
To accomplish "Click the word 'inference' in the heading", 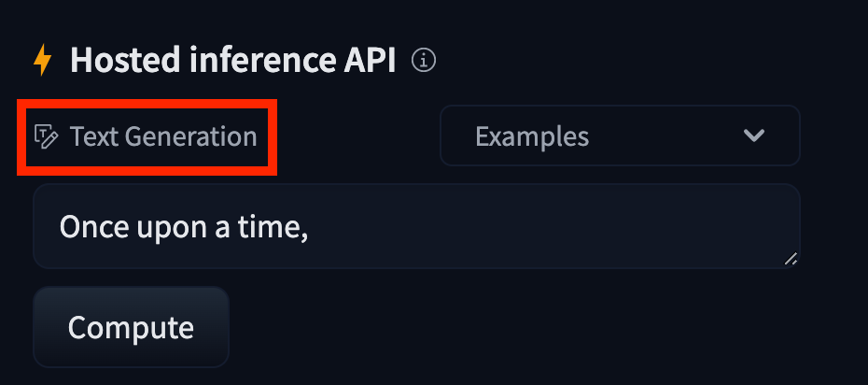I will pyautogui.click(x=259, y=61).
